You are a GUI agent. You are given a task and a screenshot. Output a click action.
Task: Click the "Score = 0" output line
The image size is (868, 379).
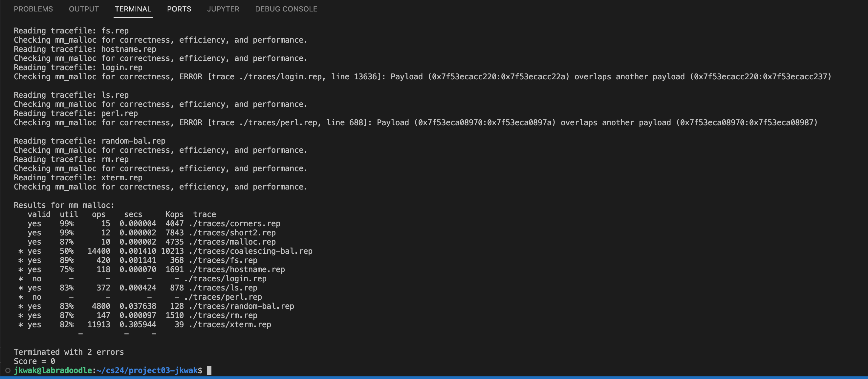point(34,362)
